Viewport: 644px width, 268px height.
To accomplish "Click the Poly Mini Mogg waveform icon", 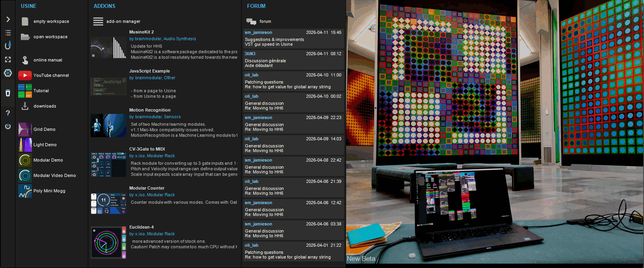I will (x=25, y=191).
